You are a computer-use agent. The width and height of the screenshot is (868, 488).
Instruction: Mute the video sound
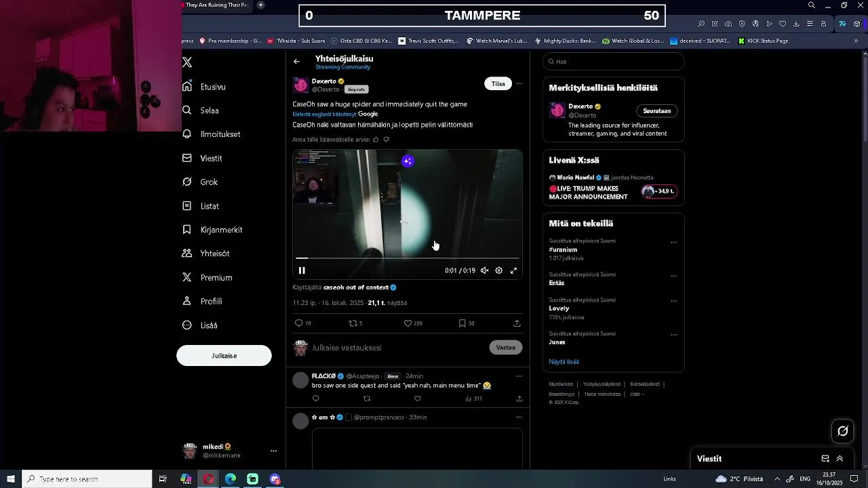click(x=484, y=270)
